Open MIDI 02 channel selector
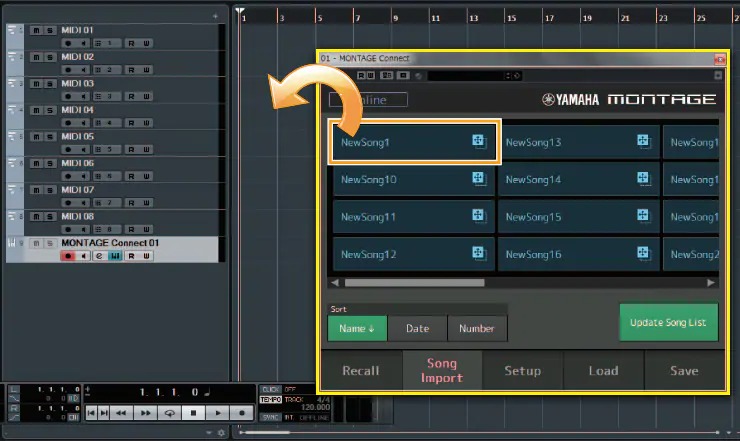Screen dimensions: 740x441 (x=106, y=70)
